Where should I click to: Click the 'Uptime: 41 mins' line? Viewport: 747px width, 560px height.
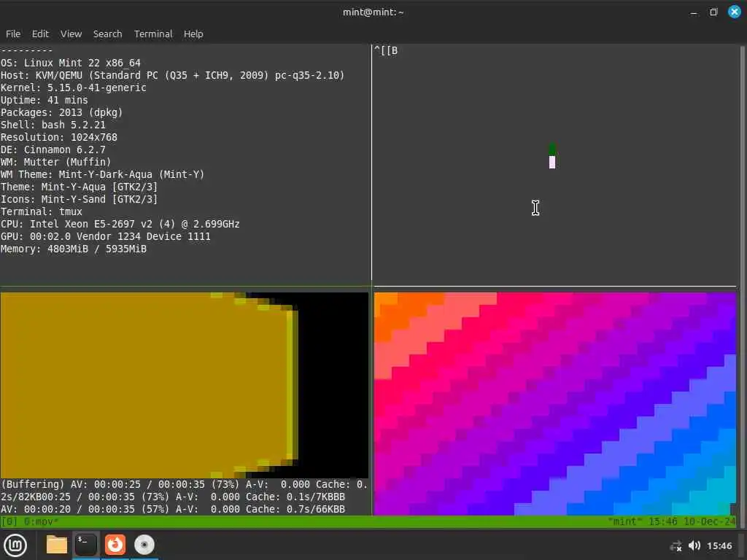tap(44, 100)
